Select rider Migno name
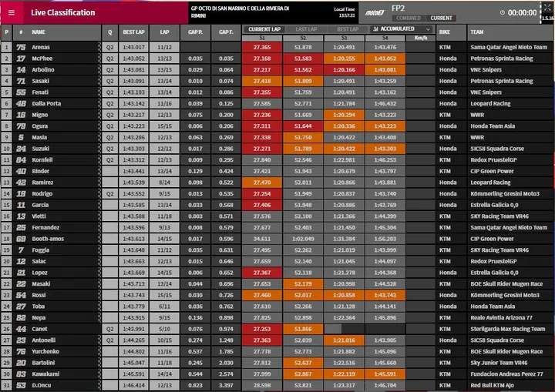This screenshot has height=392, width=555. (x=39, y=115)
